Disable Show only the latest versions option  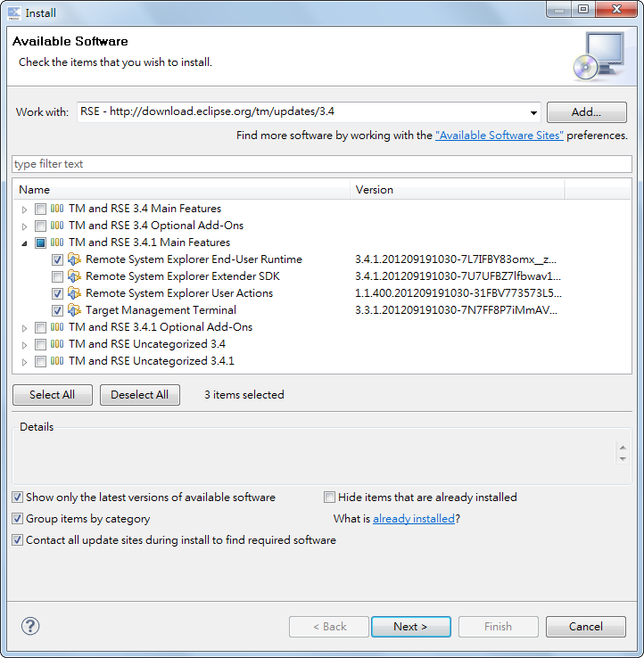point(17,498)
